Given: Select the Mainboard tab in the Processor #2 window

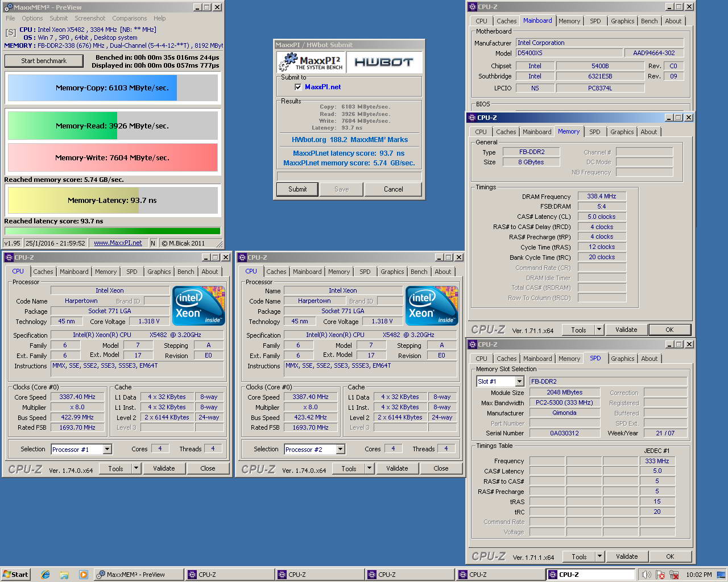Looking at the screenshot, I should (x=307, y=272).
